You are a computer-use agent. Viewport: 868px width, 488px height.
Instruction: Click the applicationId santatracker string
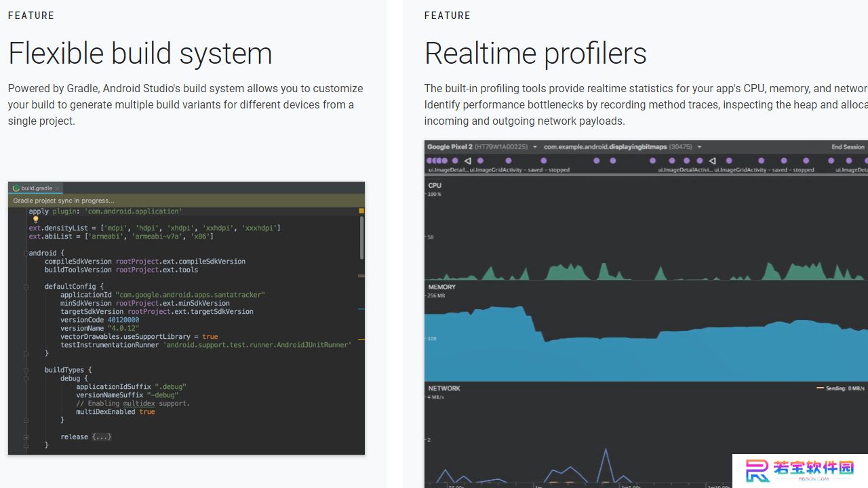click(x=190, y=295)
